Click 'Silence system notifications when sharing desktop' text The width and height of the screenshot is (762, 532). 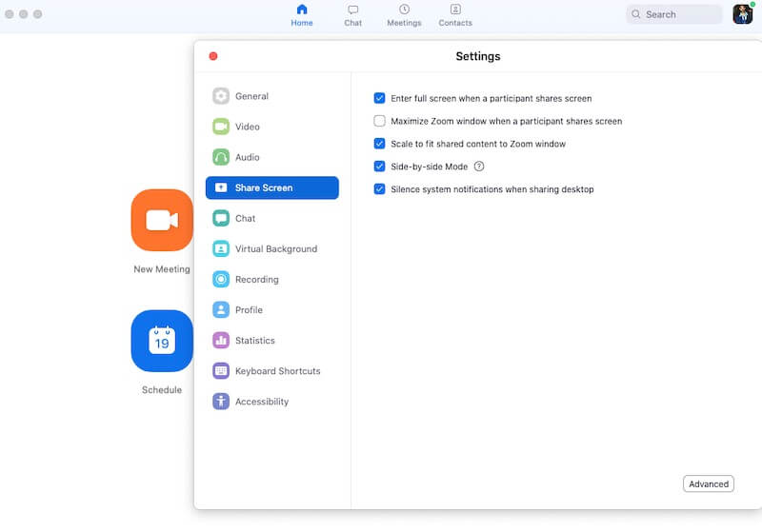[492, 189]
